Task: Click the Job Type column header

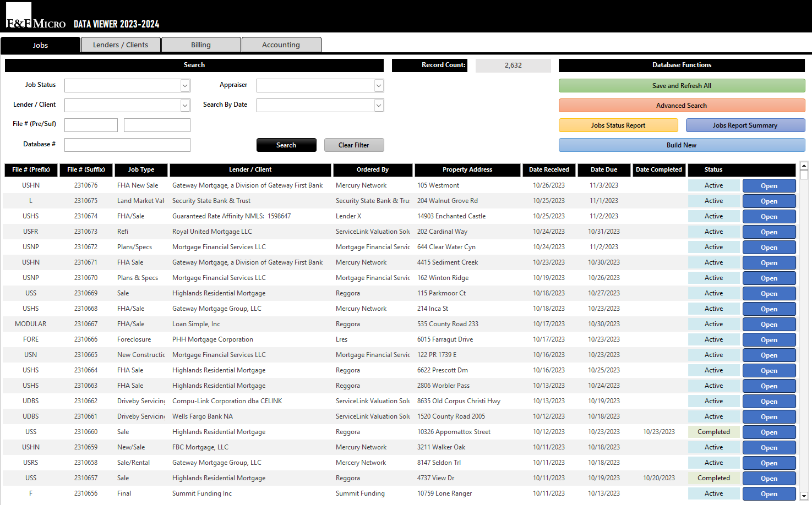Action: pos(141,169)
